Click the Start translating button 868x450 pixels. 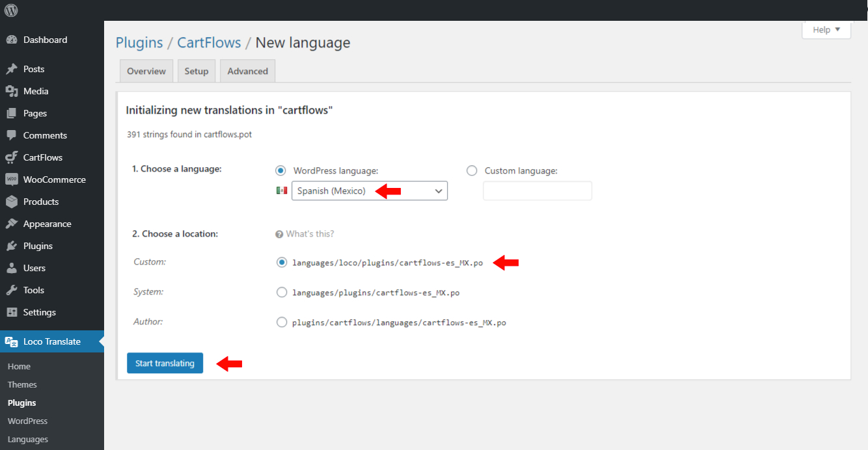(x=165, y=363)
